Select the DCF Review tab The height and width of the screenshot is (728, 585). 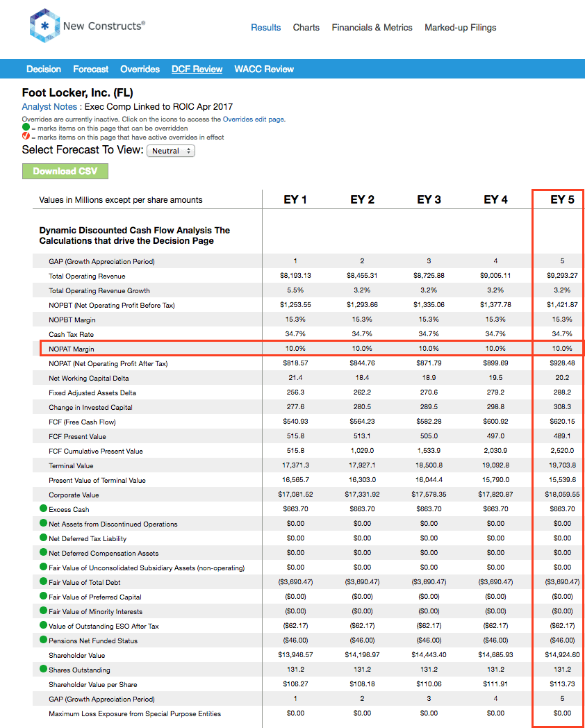(197, 69)
